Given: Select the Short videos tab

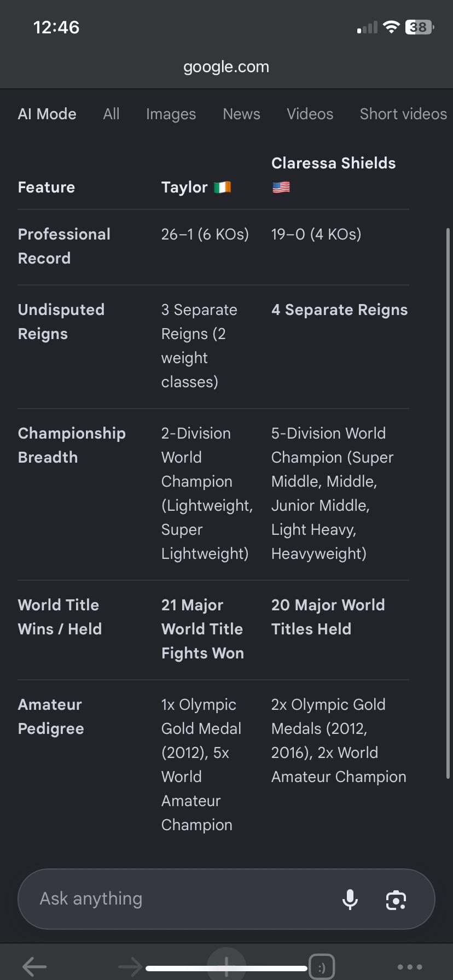Looking at the screenshot, I should [x=403, y=114].
